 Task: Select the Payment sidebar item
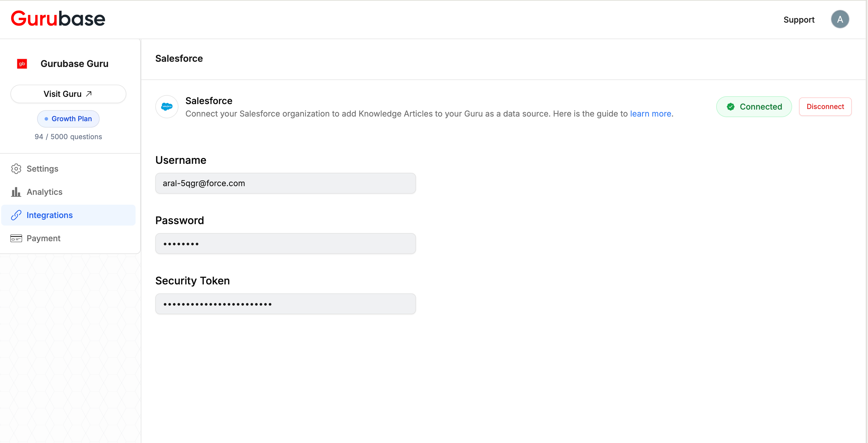click(x=43, y=238)
